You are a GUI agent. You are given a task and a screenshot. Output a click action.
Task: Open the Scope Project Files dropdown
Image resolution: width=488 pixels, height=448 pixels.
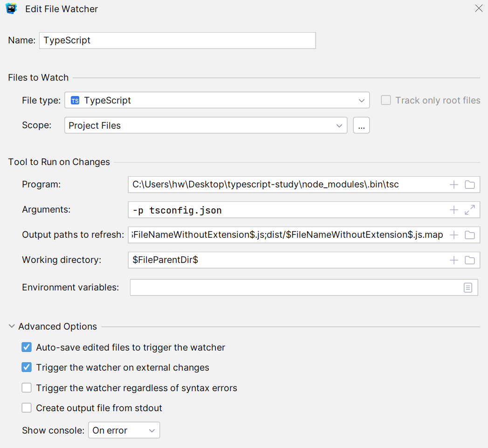(206, 125)
